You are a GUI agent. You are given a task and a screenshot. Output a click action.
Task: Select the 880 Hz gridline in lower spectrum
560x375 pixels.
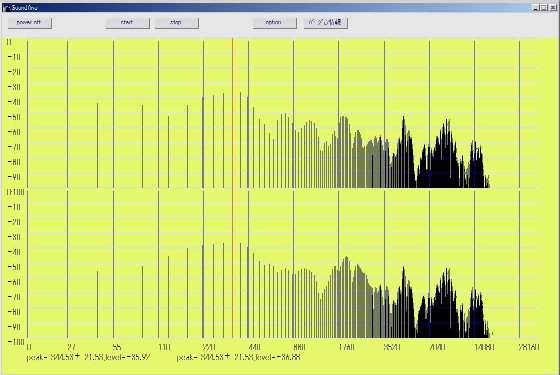[x=294, y=264]
